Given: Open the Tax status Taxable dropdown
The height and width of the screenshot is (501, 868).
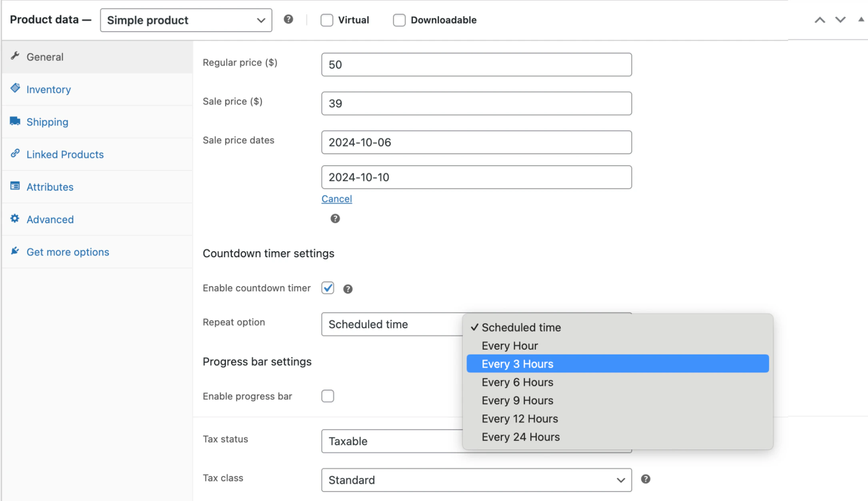Looking at the screenshot, I should point(392,441).
